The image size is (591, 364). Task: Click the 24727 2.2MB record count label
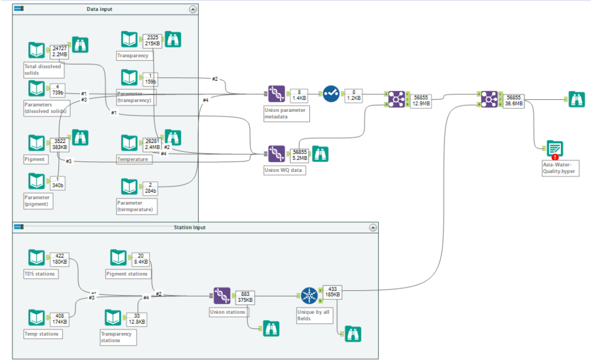click(x=59, y=51)
